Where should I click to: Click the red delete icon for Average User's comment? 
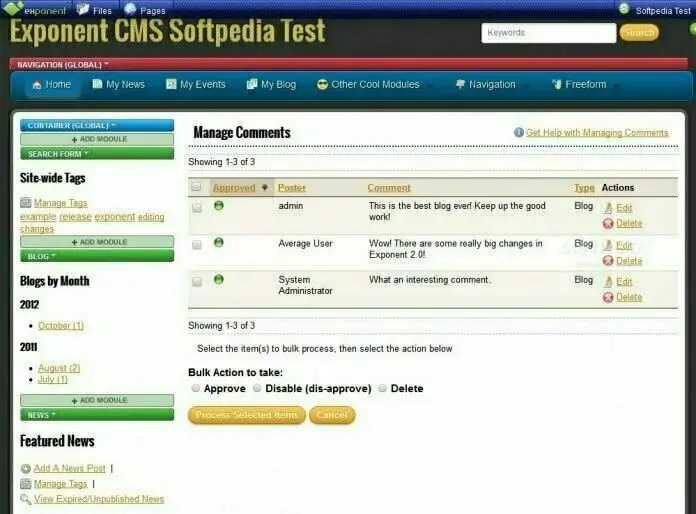point(608,261)
